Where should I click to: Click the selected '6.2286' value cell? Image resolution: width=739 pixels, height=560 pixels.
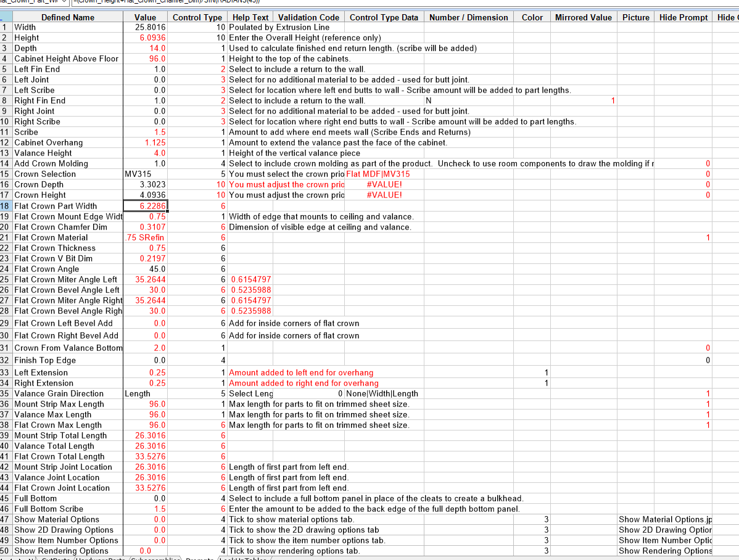(x=145, y=206)
